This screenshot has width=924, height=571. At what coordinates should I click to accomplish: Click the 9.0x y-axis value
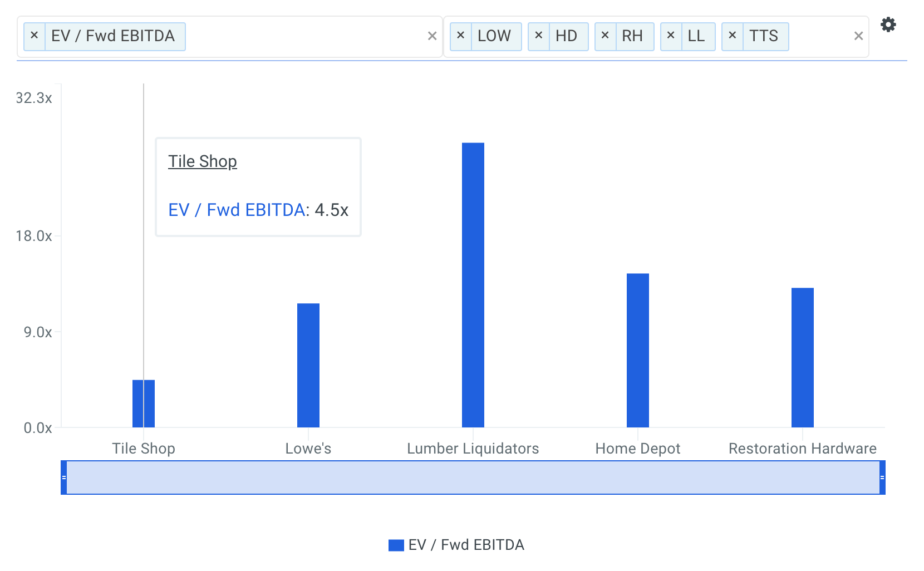38,332
